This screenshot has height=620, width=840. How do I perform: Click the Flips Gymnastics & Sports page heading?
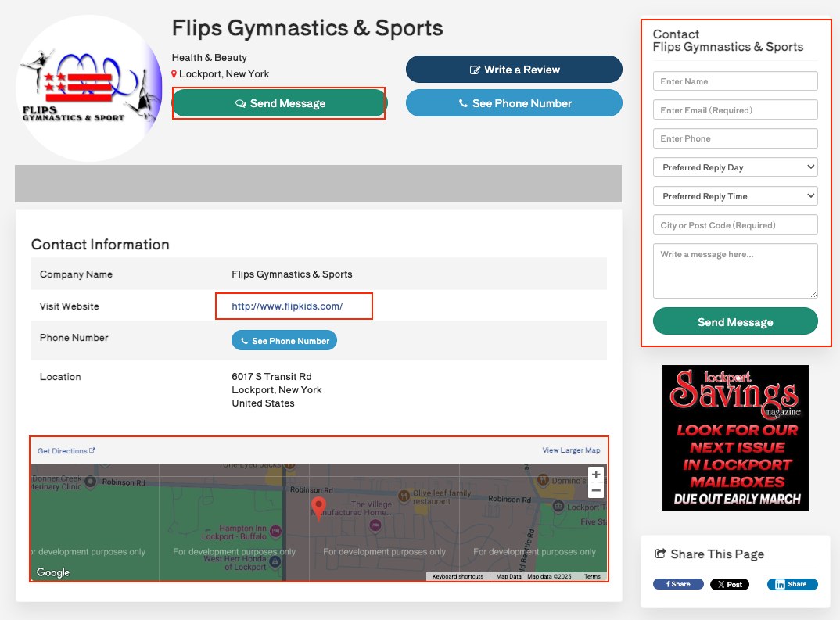coord(307,28)
